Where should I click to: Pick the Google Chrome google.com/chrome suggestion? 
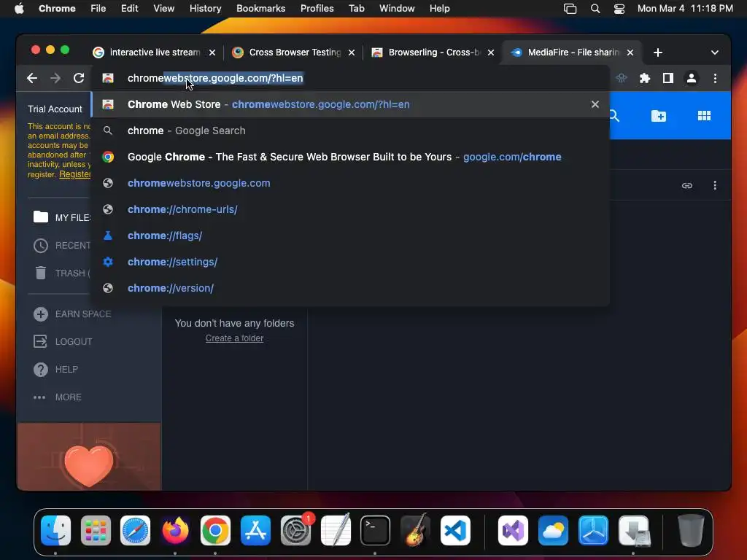tap(350, 157)
